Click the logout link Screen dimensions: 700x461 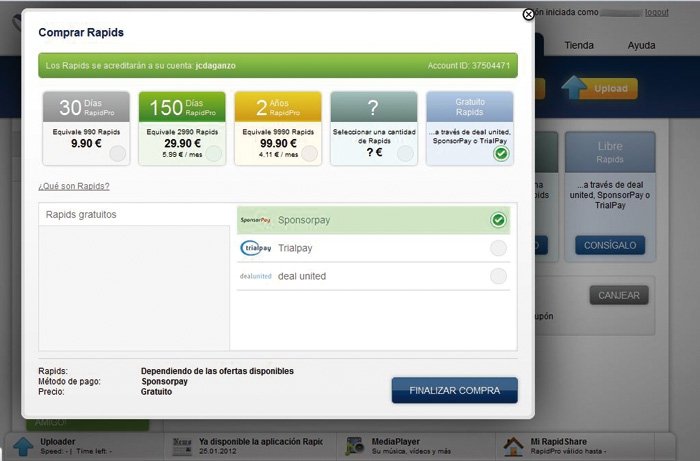point(657,12)
